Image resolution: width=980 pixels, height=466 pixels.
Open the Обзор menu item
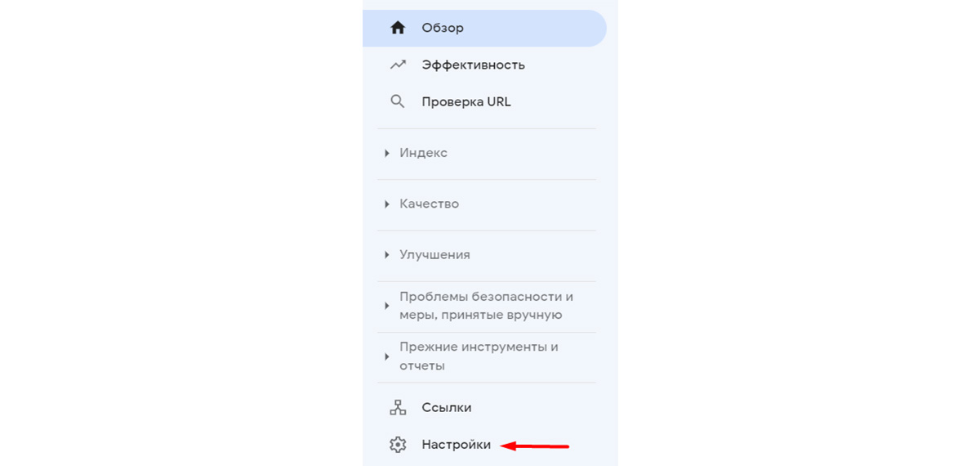tap(484, 28)
